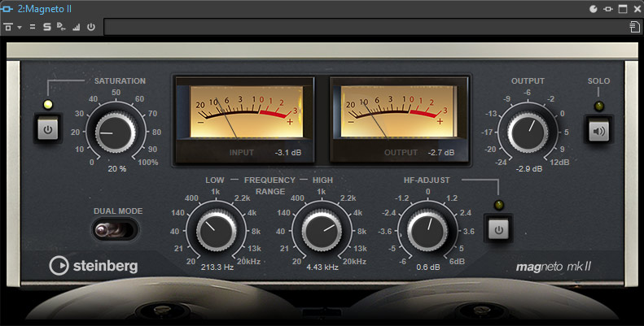Click the equals sign compare icon
This screenshot has width=644, height=326.
point(33,28)
